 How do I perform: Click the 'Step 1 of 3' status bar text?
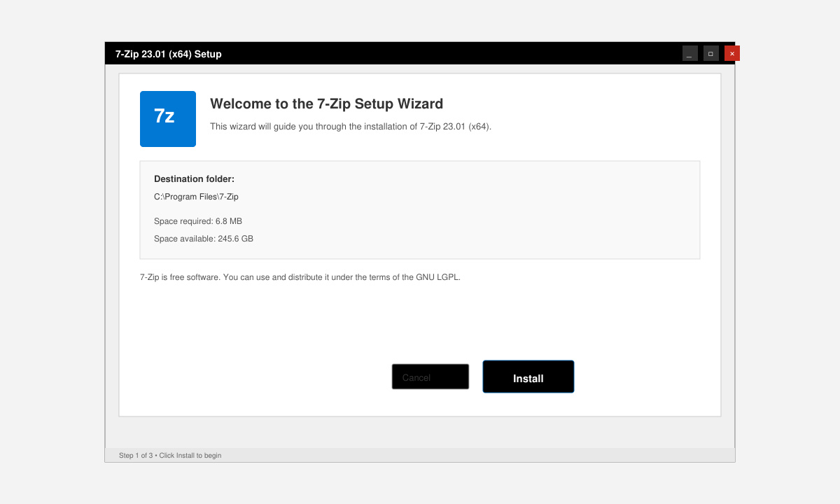click(x=170, y=456)
